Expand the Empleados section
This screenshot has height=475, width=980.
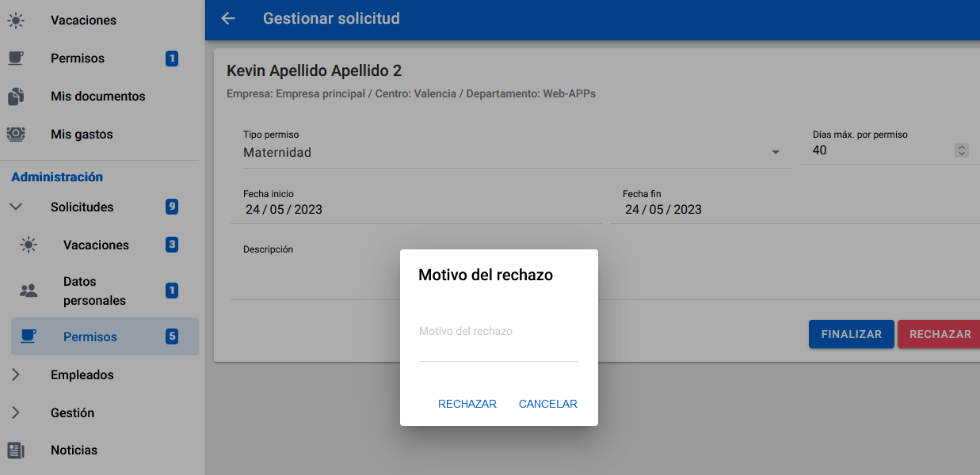pos(16,375)
